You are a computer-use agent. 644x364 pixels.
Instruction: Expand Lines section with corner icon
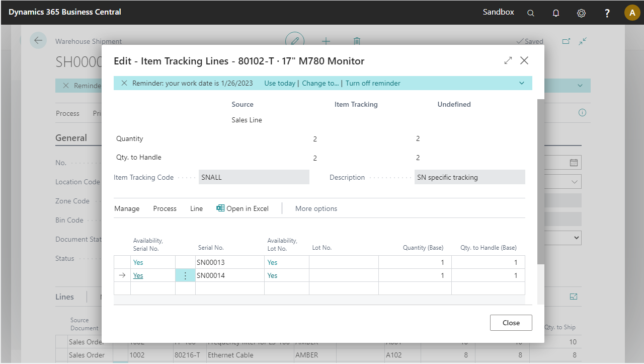[x=574, y=297]
